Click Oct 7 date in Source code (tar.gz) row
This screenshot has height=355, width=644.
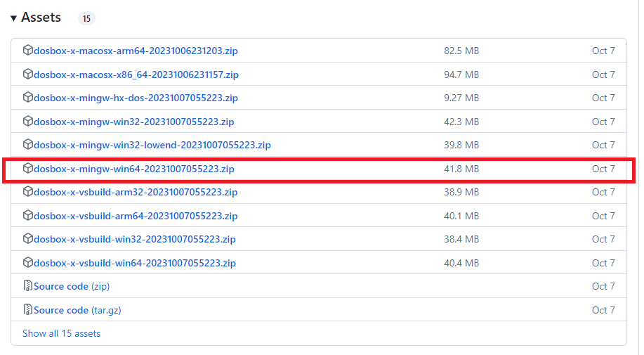pos(603,310)
